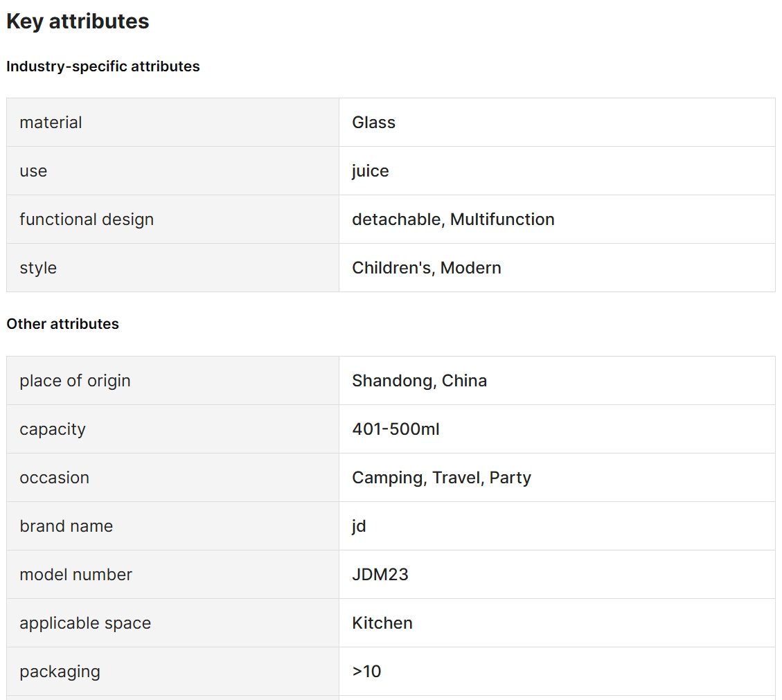Image resolution: width=782 pixels, height=700 pixels.
Task: Select the brand name value jd
Action: click(359, 526)
